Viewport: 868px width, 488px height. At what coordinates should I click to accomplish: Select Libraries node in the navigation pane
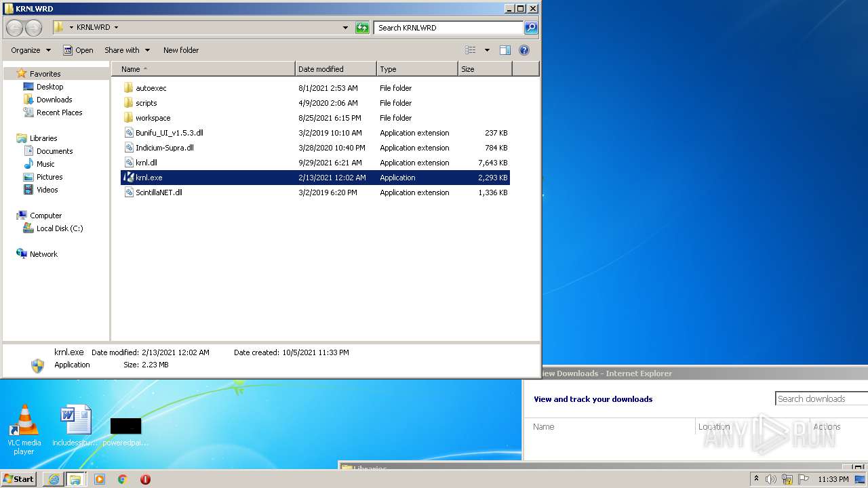tap(43, 138)
